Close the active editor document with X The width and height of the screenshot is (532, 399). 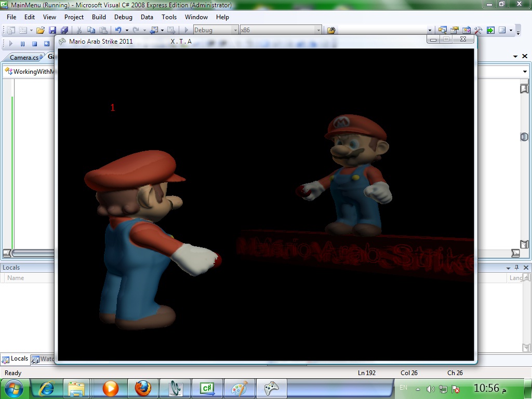pyautogui.click(x=525, y=56)
